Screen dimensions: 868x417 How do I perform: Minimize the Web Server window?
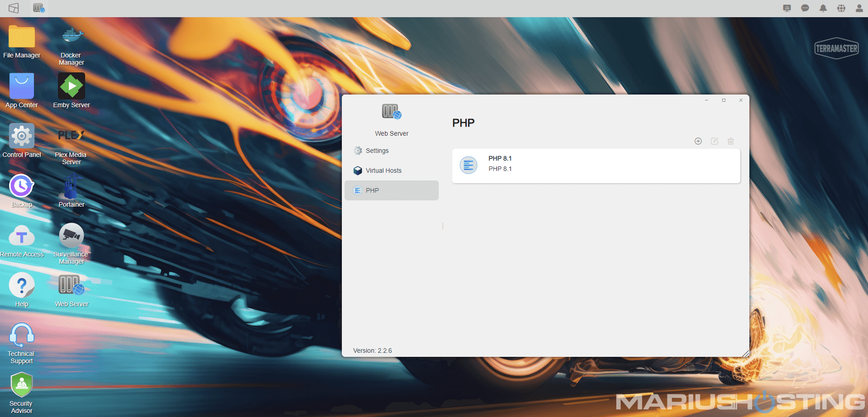(706, 100)
